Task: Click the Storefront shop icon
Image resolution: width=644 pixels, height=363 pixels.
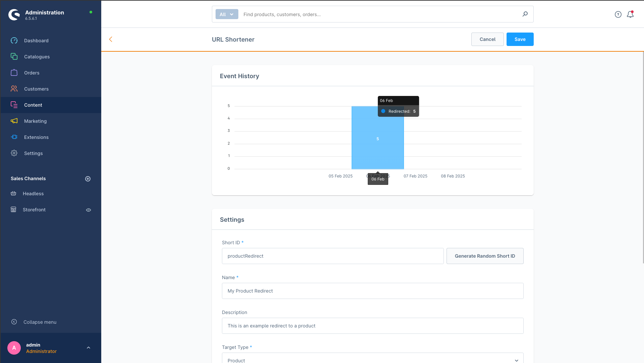Action: [x=13, y=210]
